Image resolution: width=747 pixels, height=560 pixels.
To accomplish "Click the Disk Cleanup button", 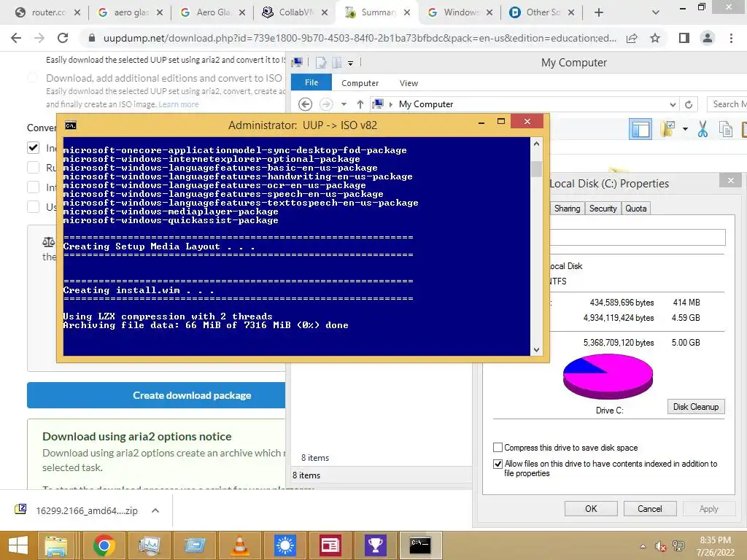I will pyautogui.click(x=695, y=407).
